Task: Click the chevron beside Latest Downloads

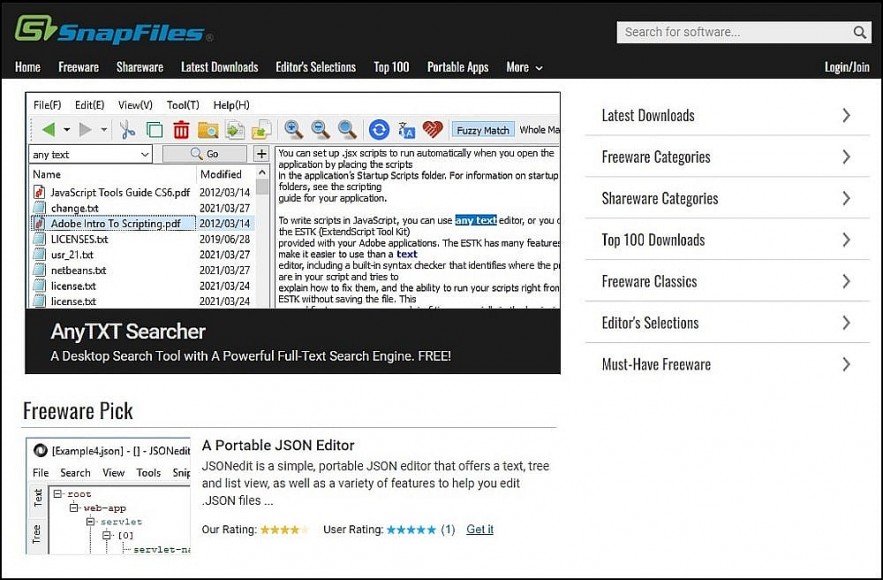Action: tap(846, 115)
